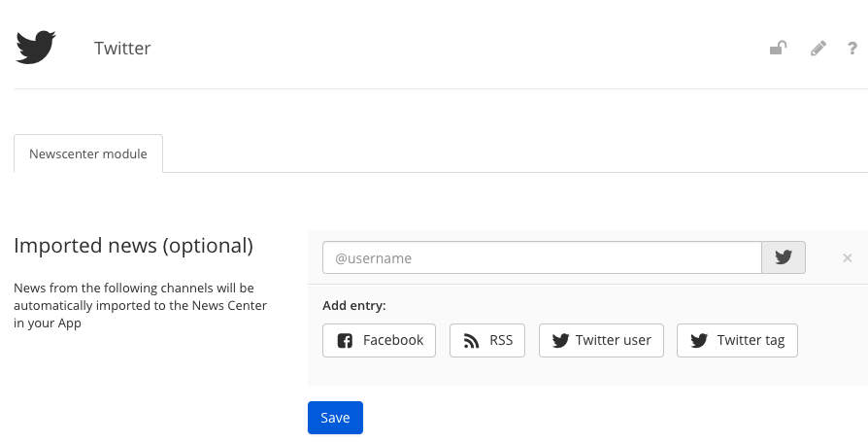
Task: Remove the username entry with X
Action: (847, 257)
